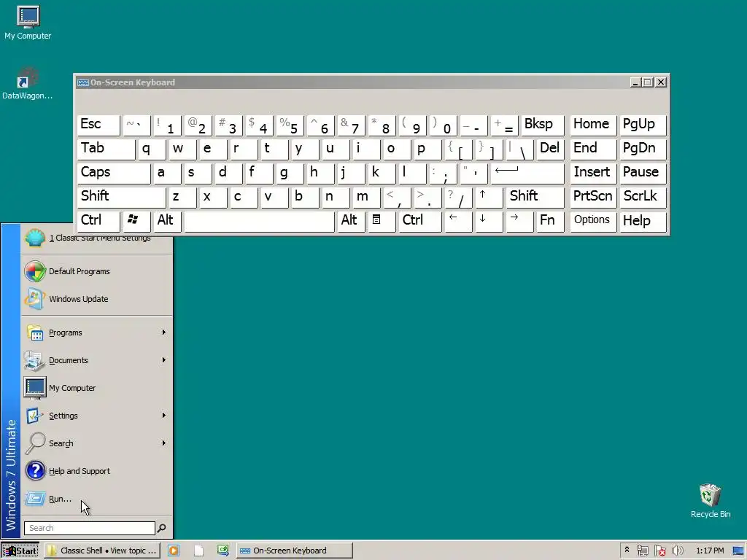This screenshot has width=747, height=560.
Task: Open Windows Update from Start menu
Action: 97,299
